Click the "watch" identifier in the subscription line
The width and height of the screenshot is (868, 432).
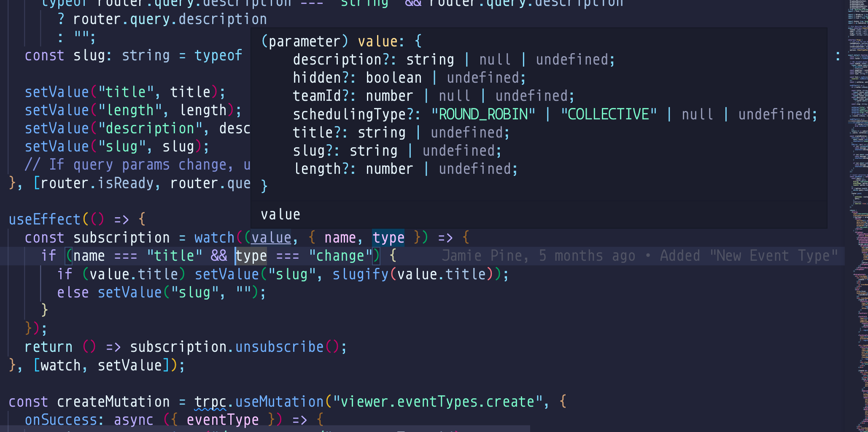[x=214, y=237]
